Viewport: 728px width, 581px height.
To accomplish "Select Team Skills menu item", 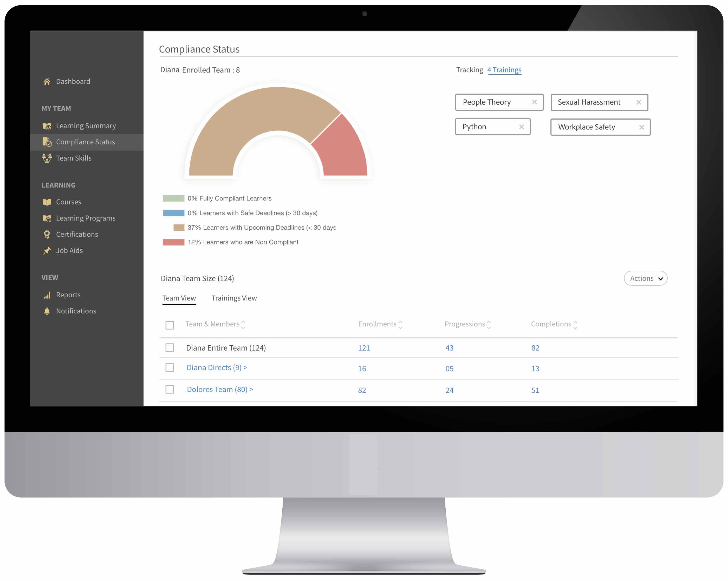I will (74, 158).
